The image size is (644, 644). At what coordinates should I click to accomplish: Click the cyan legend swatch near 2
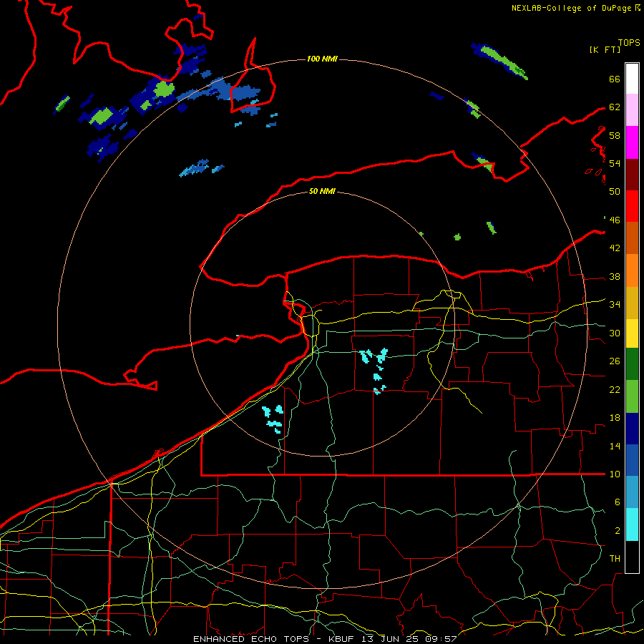(632, 525)
